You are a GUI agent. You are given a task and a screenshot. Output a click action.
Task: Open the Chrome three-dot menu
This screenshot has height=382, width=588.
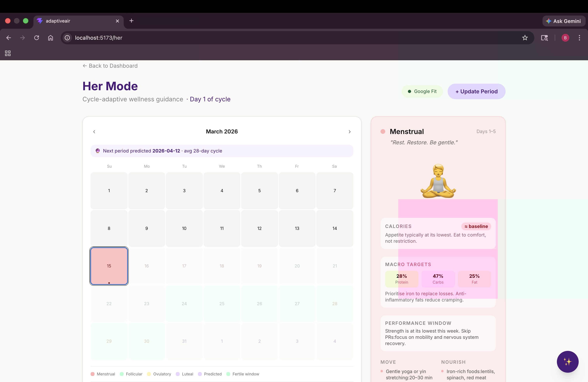tap(579, 38)
